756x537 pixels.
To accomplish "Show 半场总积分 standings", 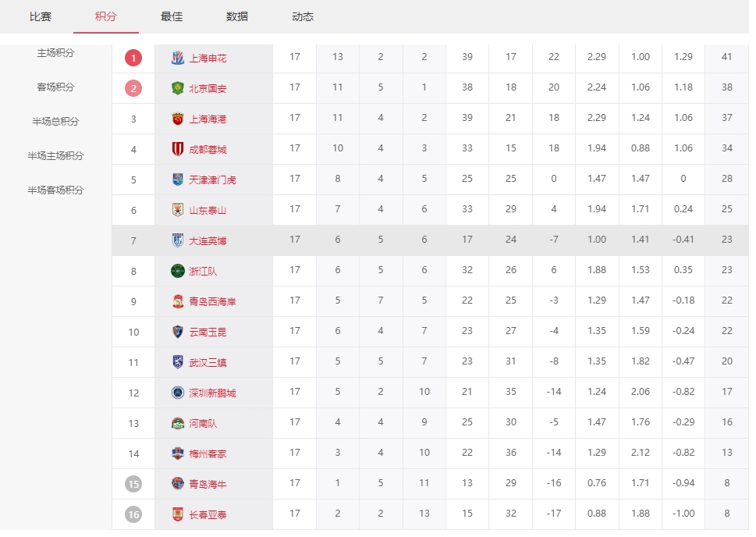I will click(56, 122).
